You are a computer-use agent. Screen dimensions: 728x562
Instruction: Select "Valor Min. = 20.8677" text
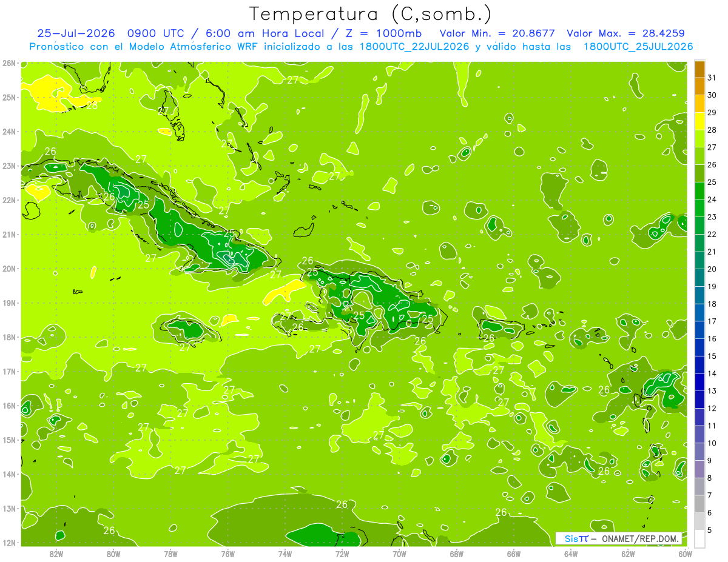coord(497,33)
